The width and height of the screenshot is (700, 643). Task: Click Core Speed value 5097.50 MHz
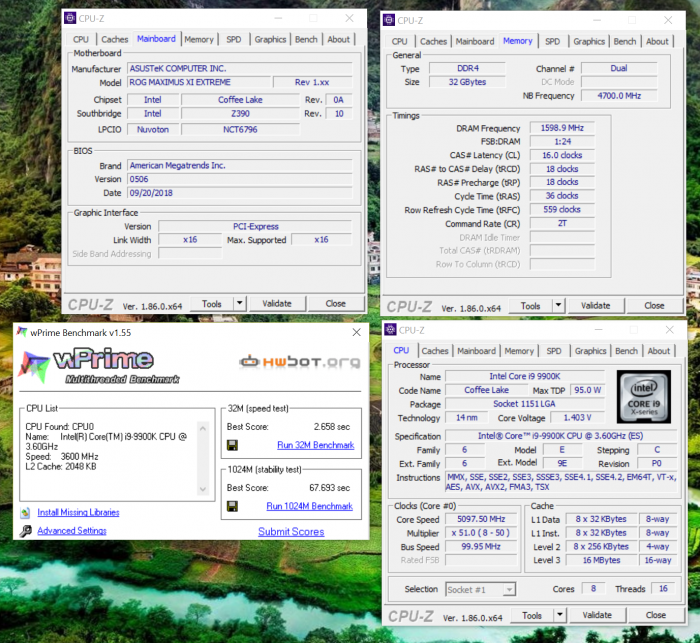point(481,519)
